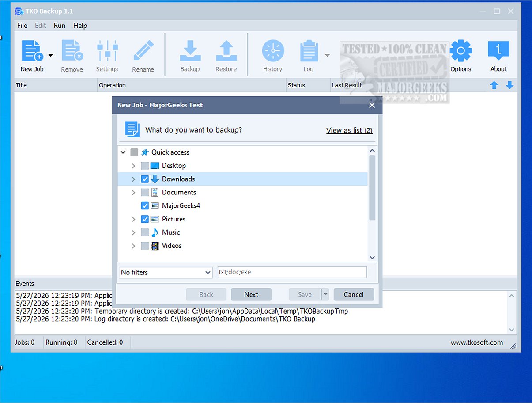Expand the Videos tree node

(134, 246)
